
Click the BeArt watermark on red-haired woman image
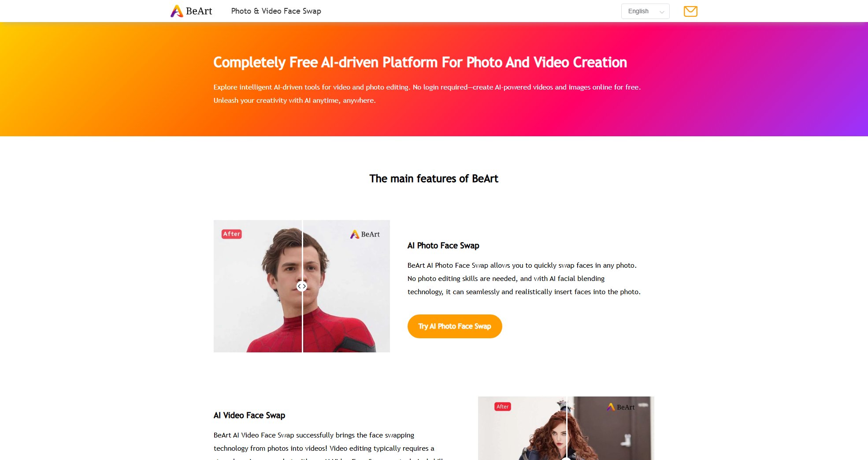click(621, 407)
